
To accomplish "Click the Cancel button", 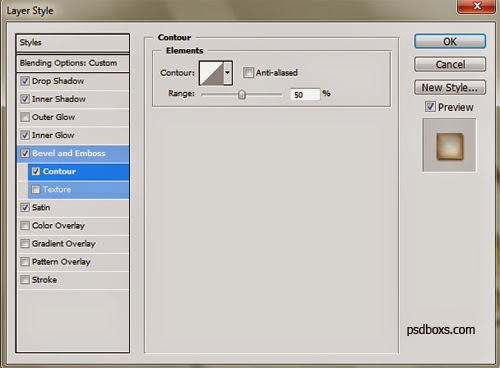I will 450,64.
